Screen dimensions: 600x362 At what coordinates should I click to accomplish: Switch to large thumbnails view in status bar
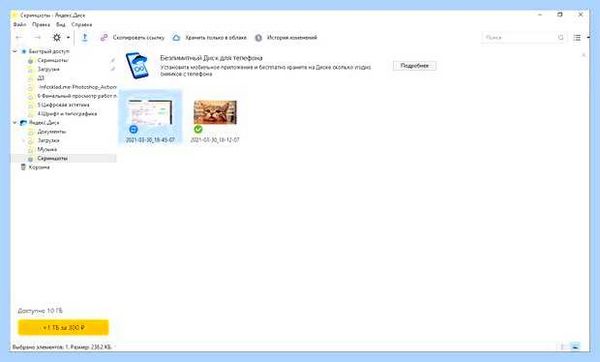[575, 347]
